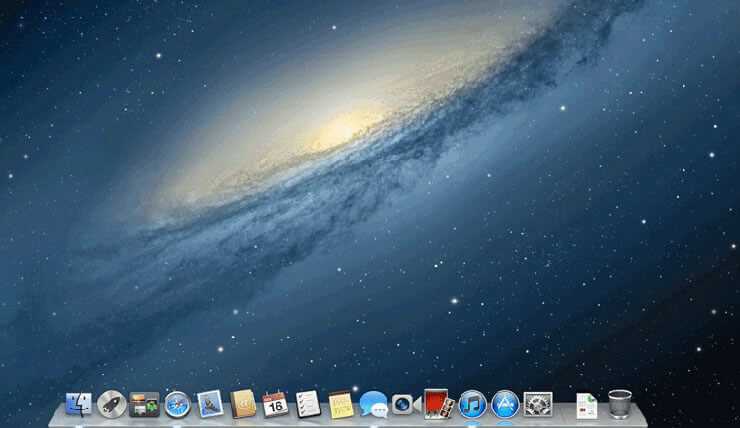Open iTunes music note icon

point(472,404)
